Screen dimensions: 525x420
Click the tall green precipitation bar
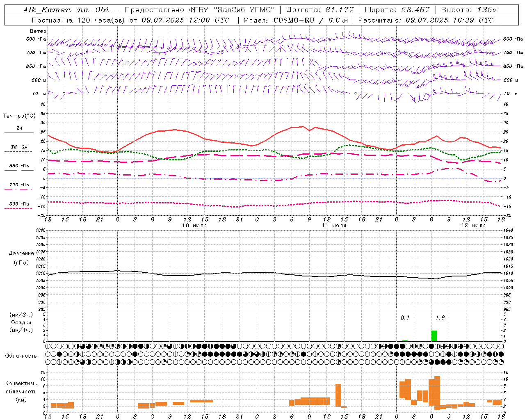pyautogui.click(x=434, y=336)
